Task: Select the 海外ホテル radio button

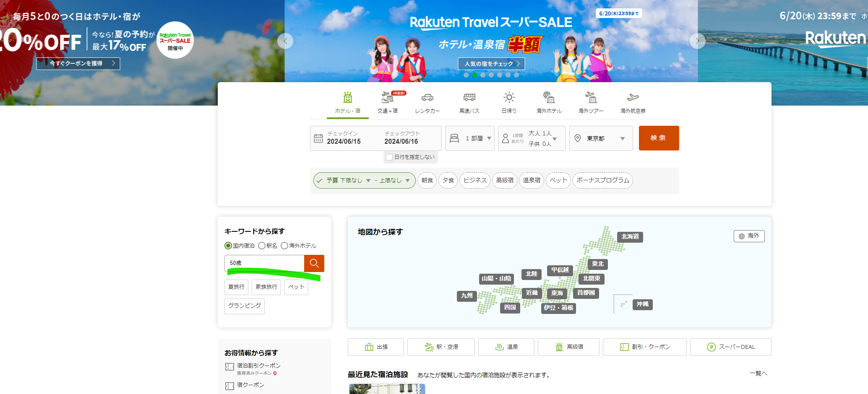Action: (284, 246)
